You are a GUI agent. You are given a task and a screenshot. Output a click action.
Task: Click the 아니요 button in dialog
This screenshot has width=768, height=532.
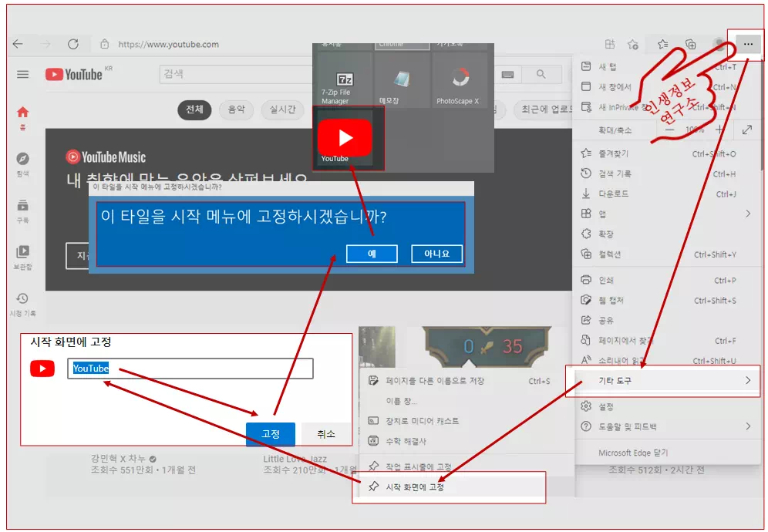click(436, 254)
